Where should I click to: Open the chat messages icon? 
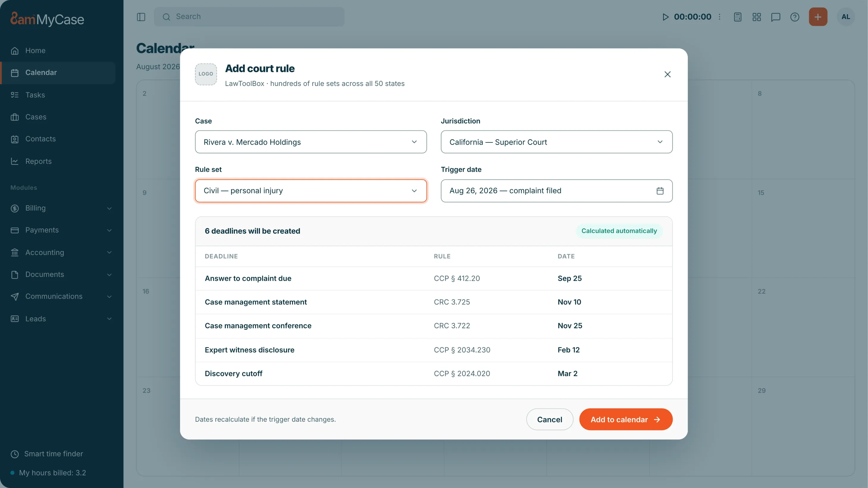pos(776,17)
